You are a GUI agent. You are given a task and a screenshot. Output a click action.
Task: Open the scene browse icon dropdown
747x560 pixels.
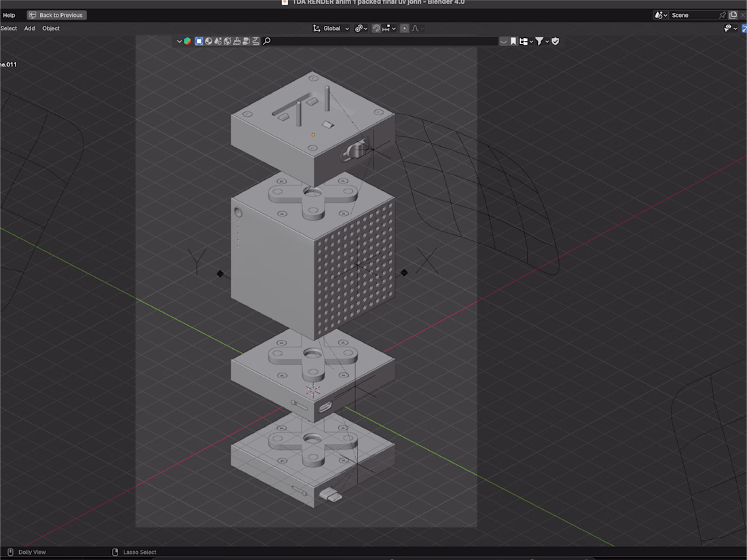click(x=661, y=15)
